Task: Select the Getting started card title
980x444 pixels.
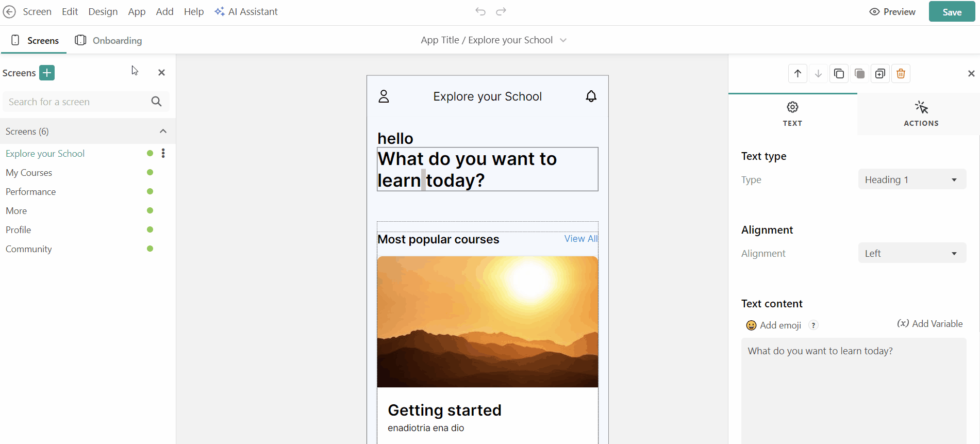Action: coord(444,410)
